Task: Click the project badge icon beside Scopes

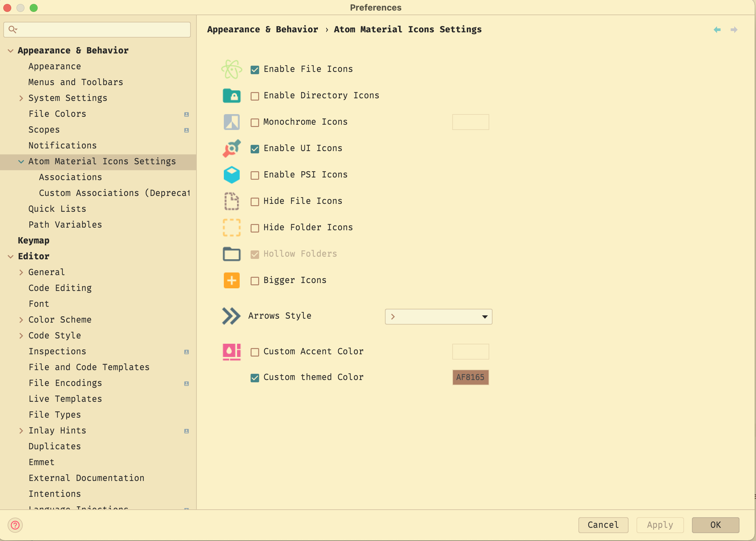Action: (186, 130)
